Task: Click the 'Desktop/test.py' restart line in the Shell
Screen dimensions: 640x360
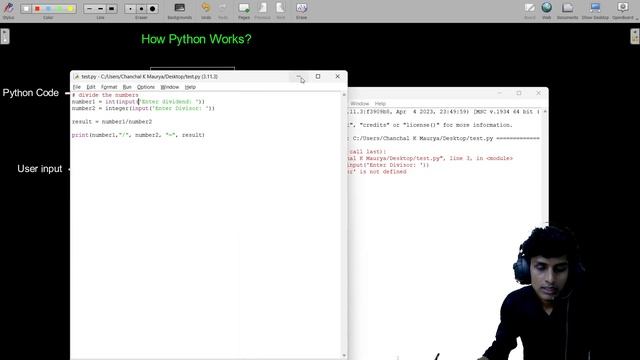Action: pos(445,138)
